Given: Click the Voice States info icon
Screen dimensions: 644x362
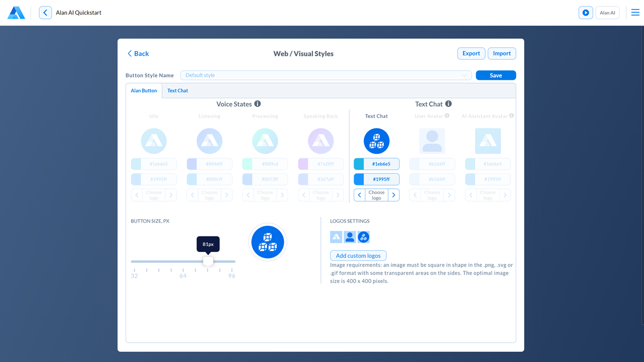Looking at the screenshot, I should [258, 104].
